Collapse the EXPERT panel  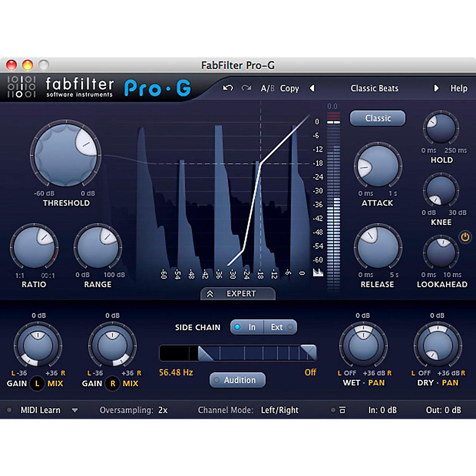tap(238, 294)
